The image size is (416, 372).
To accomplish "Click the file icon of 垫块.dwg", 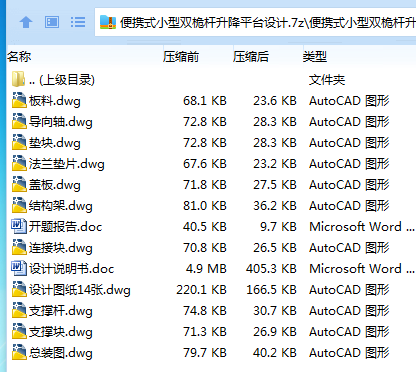I will 19,142.
